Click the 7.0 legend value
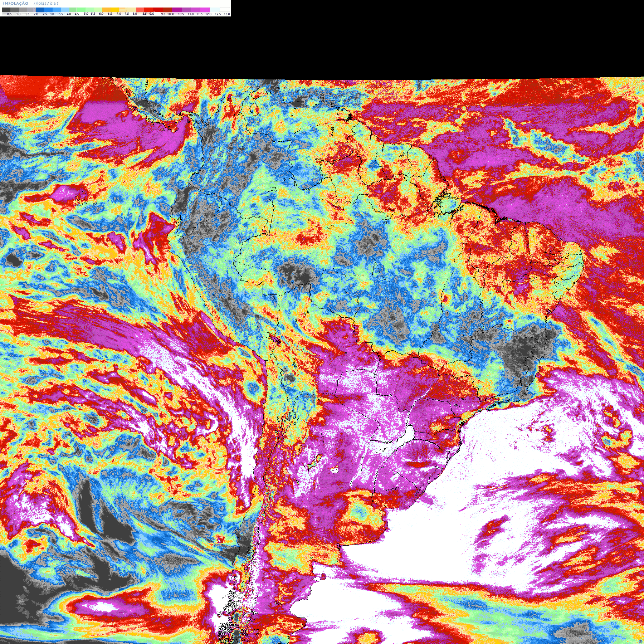This screenshot has height=644, width=644. pos(119,14)
